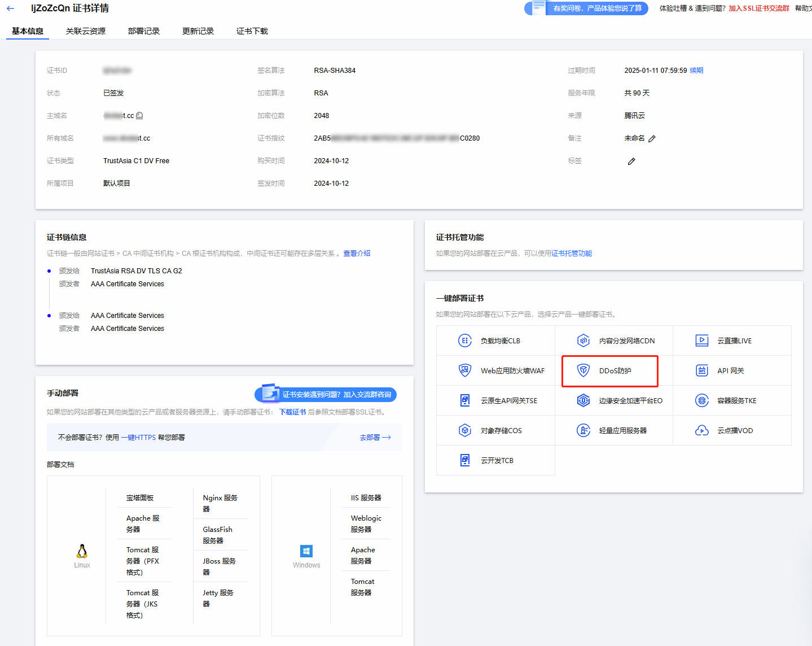Click the Windows logo icon

pos(306,551)
